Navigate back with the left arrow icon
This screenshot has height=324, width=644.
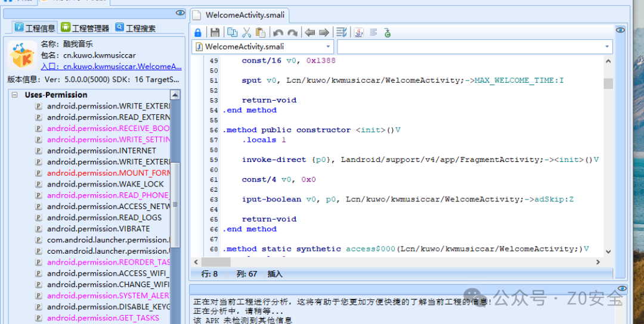click(x=309, y=32)
